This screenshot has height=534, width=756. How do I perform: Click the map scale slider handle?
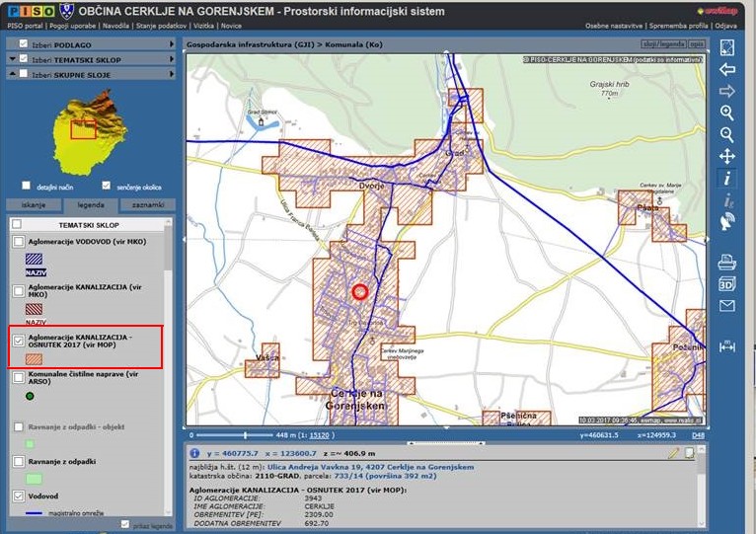246,434
